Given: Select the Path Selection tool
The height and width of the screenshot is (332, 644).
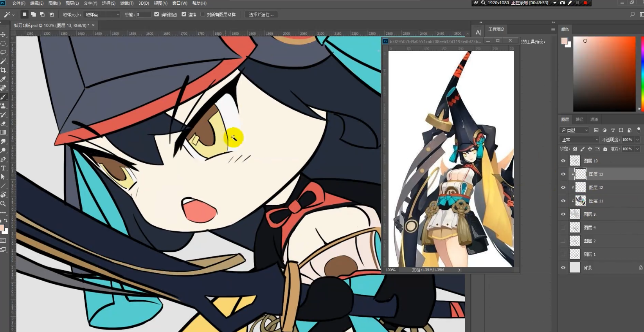Looking at the screenshot, I should [4, 177].
